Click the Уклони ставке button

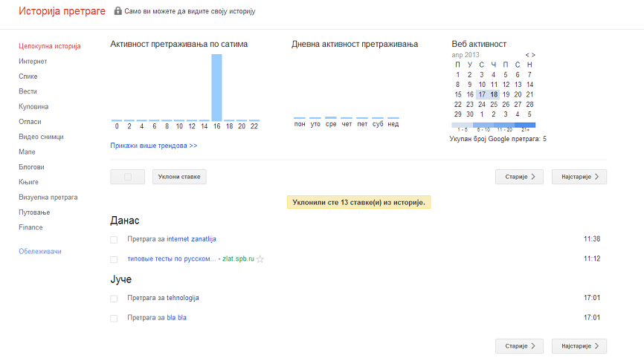point(179,177)
